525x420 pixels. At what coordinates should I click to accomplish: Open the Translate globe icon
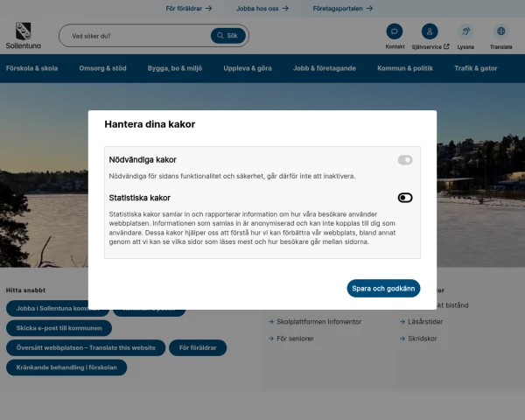(x=500, y=31)
